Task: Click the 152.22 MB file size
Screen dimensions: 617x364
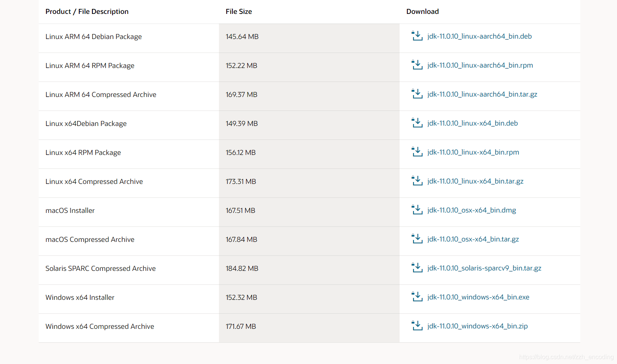Action: point(241,66)
